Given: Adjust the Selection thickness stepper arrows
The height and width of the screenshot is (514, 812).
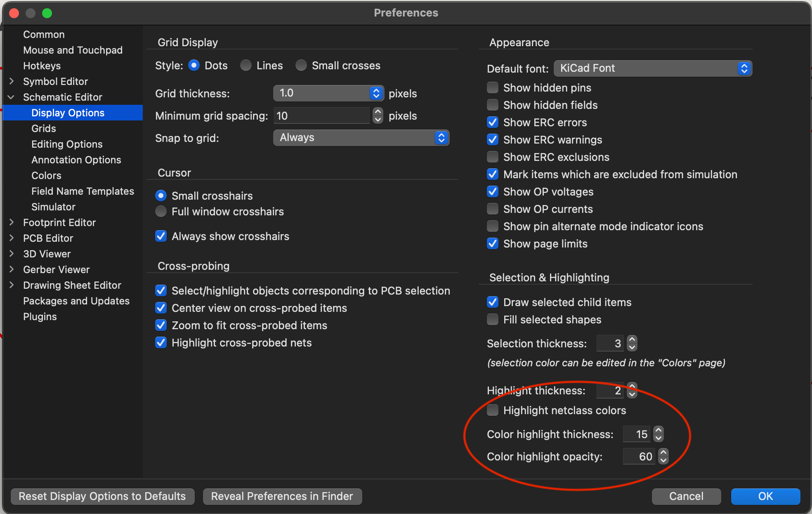Looking at the screenshot, I should click(632, 343).
